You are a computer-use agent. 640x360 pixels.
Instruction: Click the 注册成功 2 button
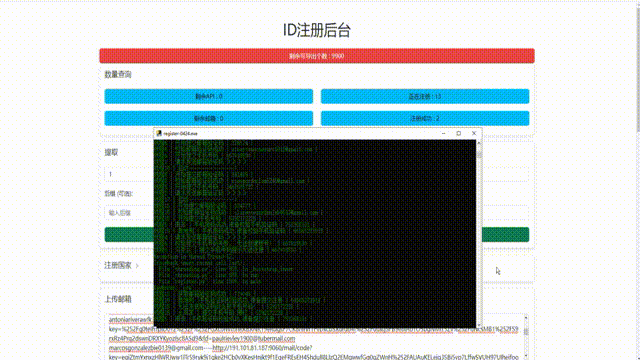425,118
